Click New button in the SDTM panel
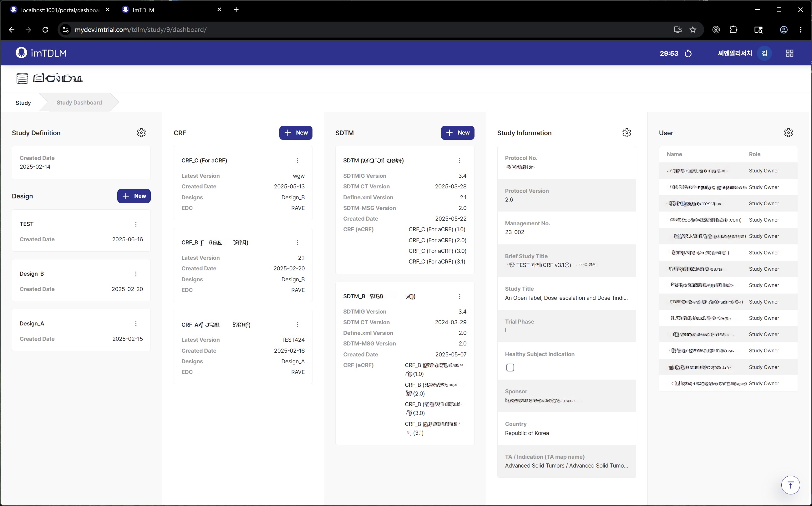The height and width of the screenshot is (506, 812). point(457,133)
